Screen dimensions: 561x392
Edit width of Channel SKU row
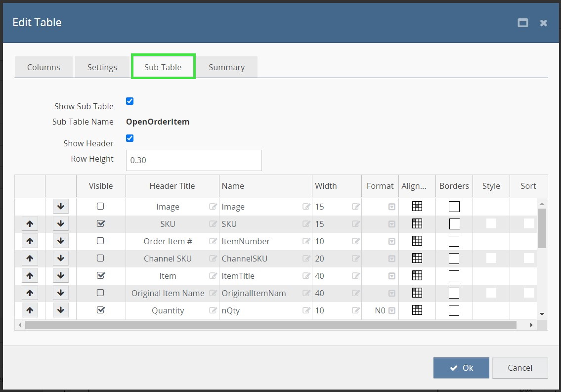[355, 259]
